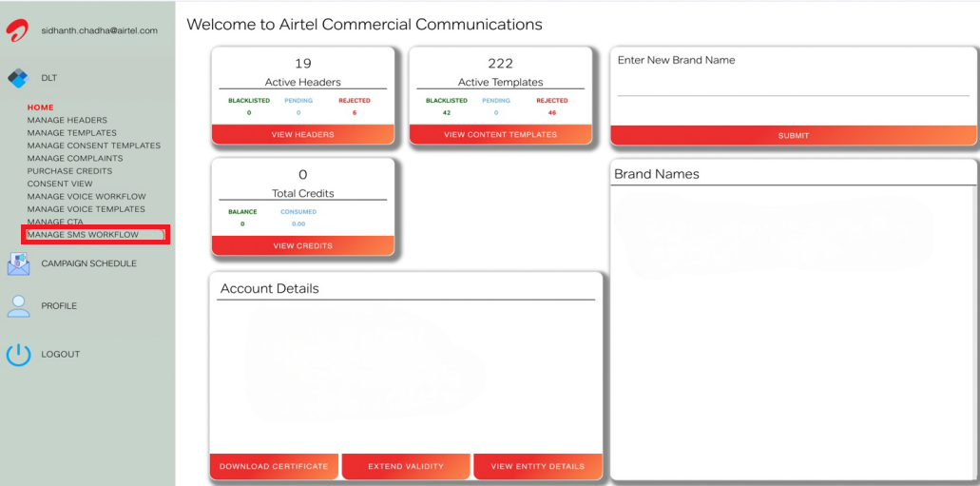The height and width of the screenshot is (486, 980).
Task: Open View Entity Details
Action: 537,467
